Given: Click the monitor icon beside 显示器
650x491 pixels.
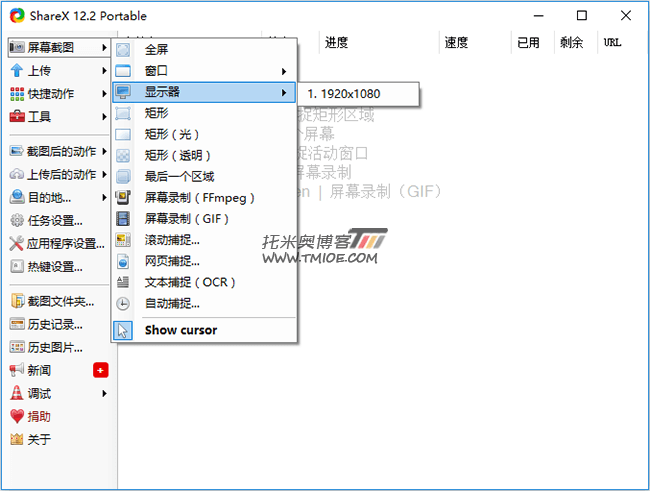Looking at the screenshot, I should coord(123,92).
